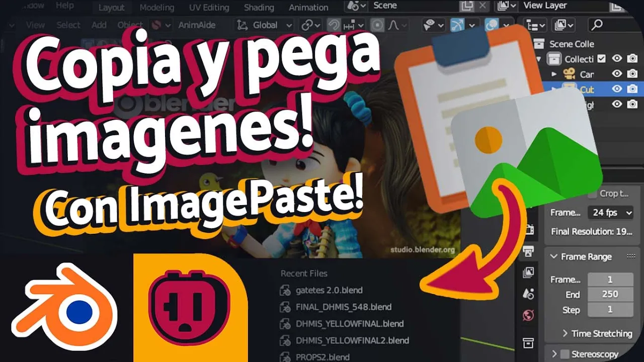Toggle the Snap magnet icon
The height and width of the screenshot is (362, 644).
point(333,25)
